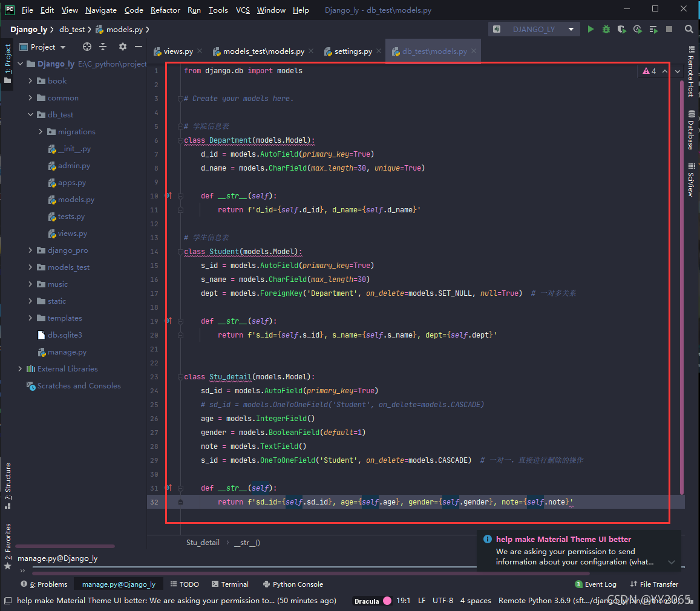Image resolution: width=700 pixels, height=611 pixels.
Task: Toggle the 1: Project tool window strip
Action: pos(8,64)
